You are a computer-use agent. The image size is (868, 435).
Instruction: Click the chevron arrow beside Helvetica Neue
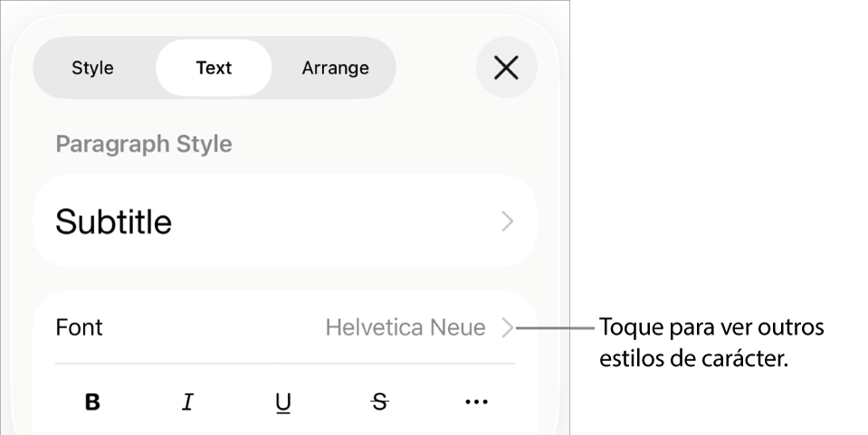click(x=507, y=327)
